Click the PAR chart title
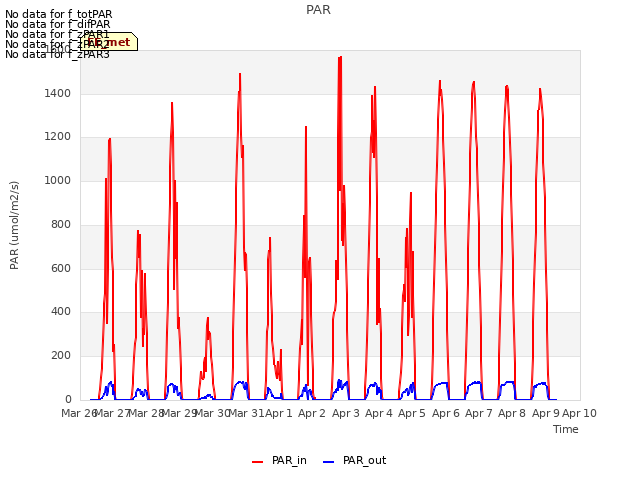 (318, 10)
